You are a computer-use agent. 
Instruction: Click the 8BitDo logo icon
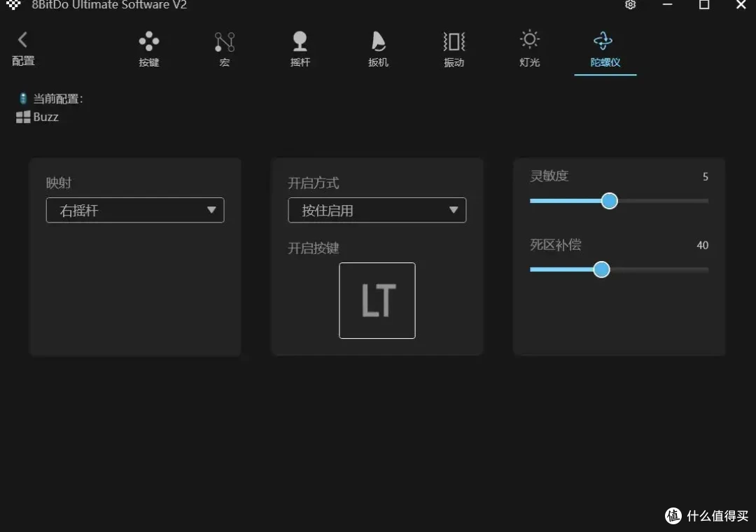13,5
